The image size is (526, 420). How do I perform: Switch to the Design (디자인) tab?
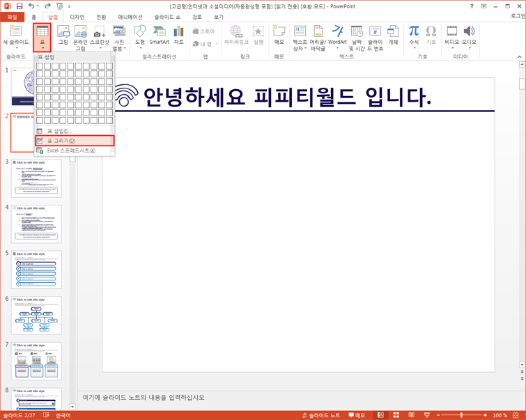coord(77,17)
